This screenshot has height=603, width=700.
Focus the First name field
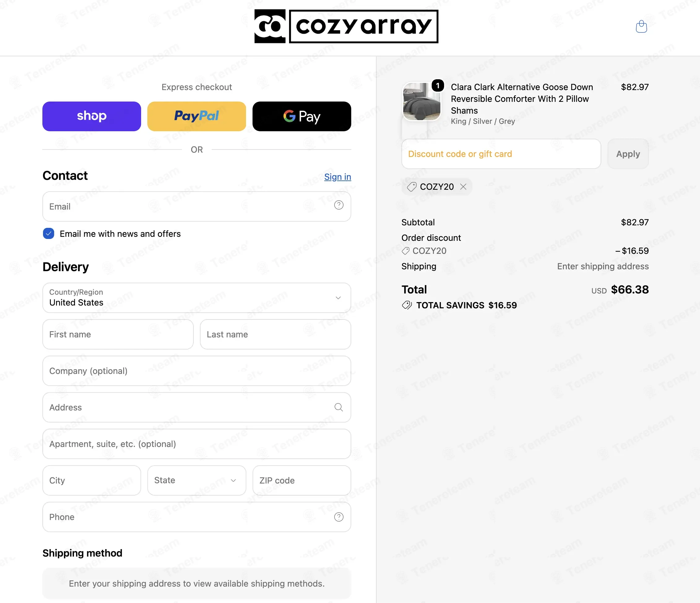(118, 334)
